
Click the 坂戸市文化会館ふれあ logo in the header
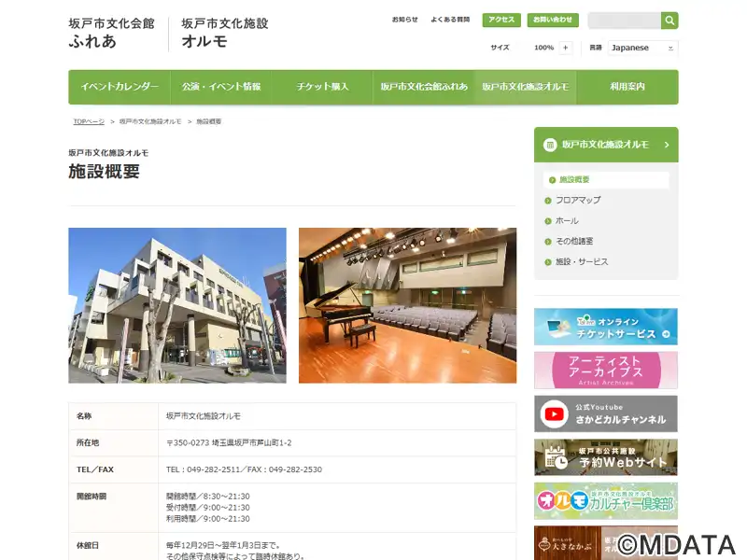coord(111,34)
